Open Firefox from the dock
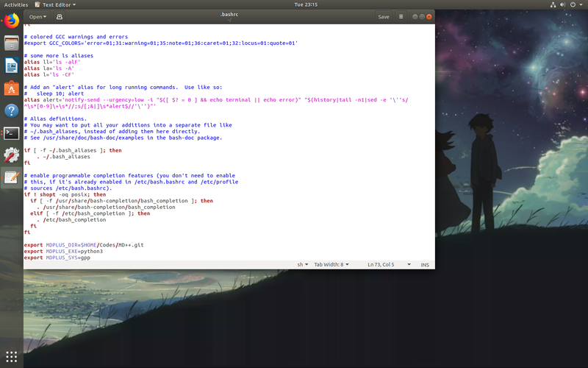The height and width of the screenshot is (368, 588). (x=12, y=21)
